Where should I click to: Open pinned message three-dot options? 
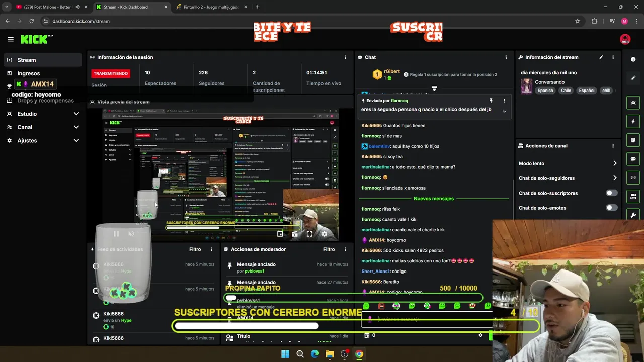pyautogui.click(x=504, y=101)
